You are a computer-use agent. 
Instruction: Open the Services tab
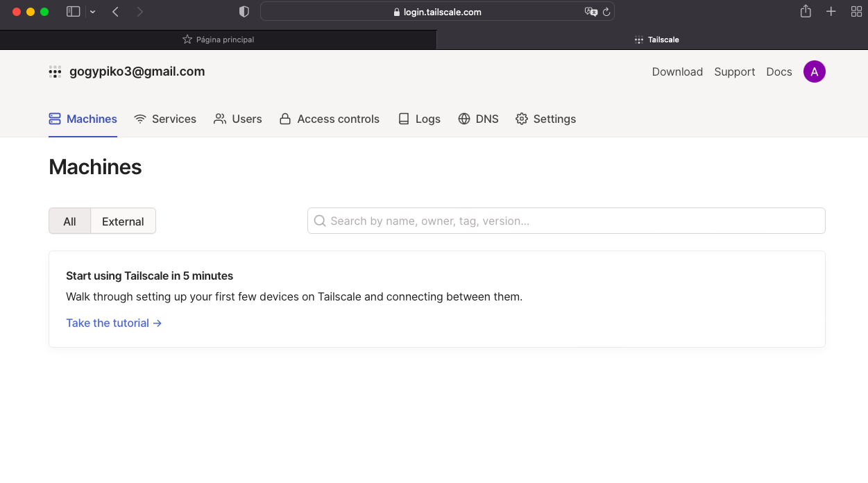(165, 119)
